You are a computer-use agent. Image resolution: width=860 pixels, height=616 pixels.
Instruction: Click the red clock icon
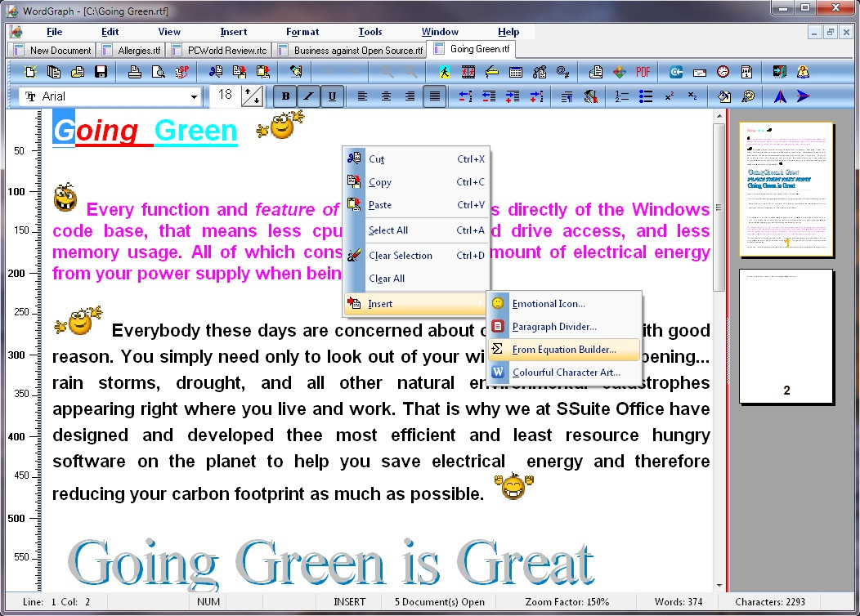(x=723, y=72)
